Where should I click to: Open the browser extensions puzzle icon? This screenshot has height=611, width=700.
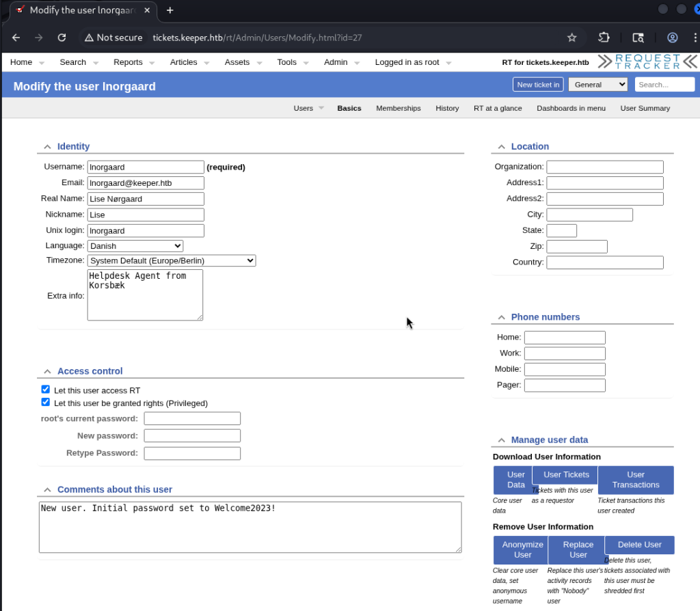604,38
